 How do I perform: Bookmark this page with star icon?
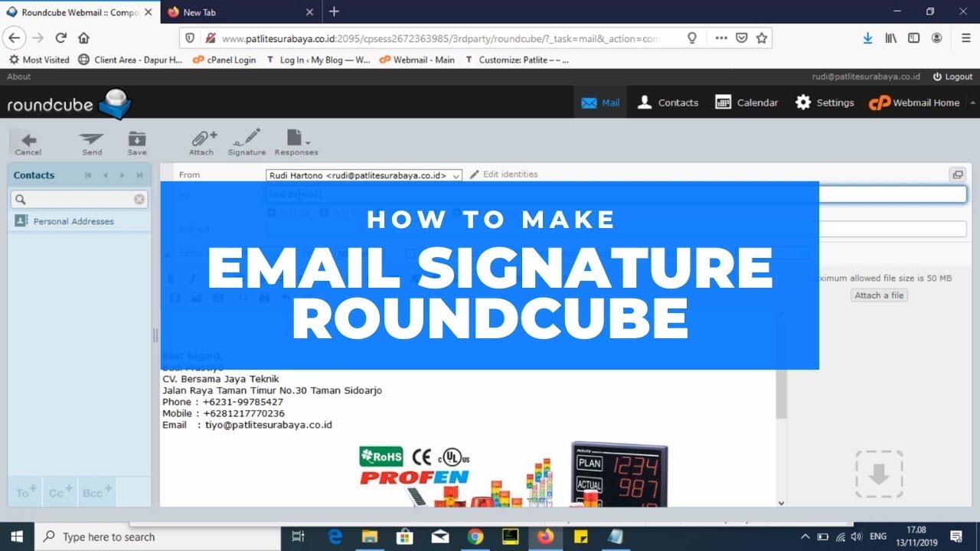point(762,37)
